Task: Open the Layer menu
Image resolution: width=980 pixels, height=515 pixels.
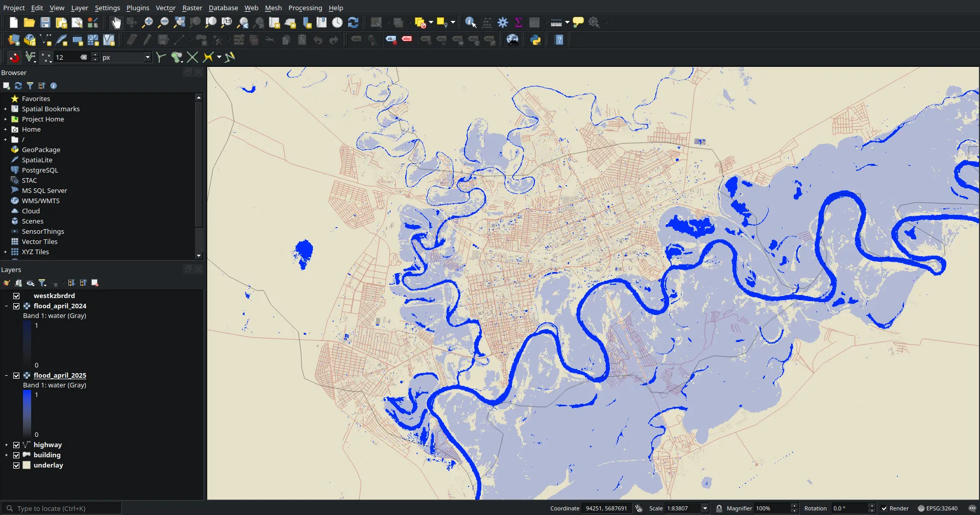Action: click(80, 8)
